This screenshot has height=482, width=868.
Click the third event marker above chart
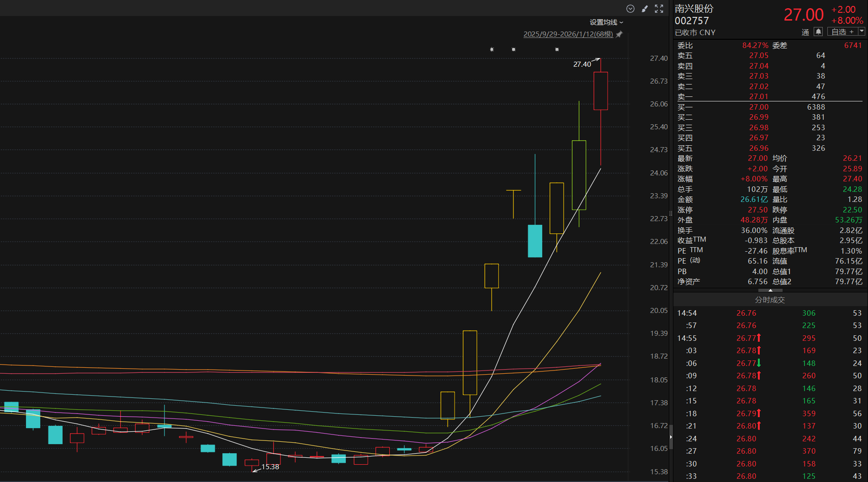point(557,49)
